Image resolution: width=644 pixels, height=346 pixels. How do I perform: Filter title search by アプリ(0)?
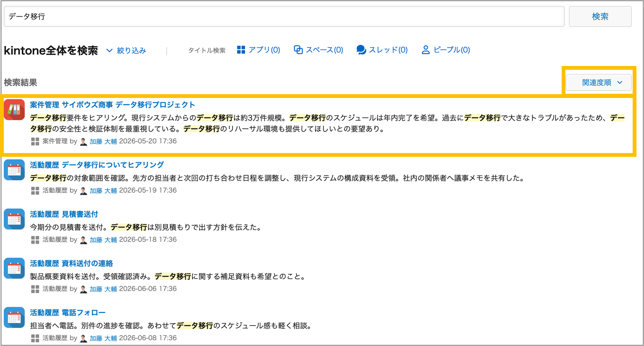pos(259,50)
